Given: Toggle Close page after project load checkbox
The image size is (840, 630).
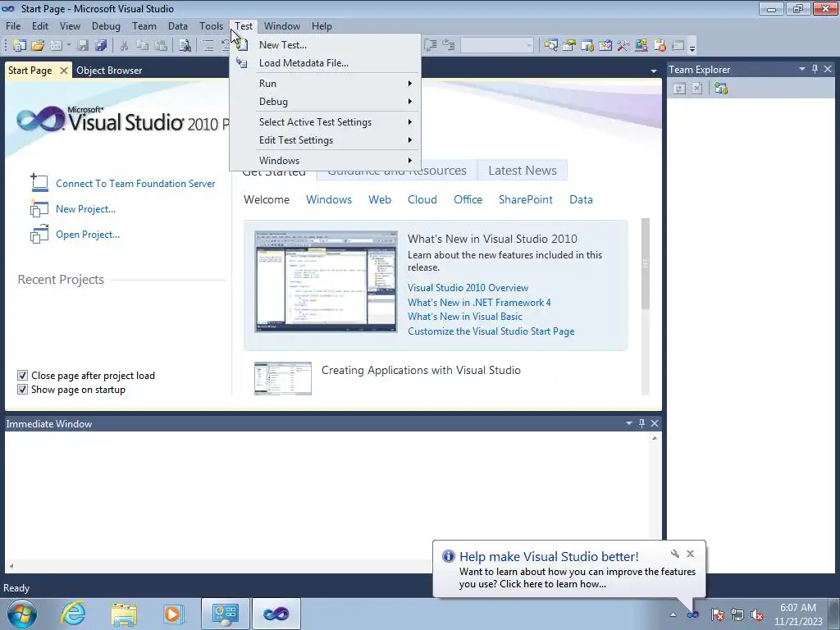Looking at the screenshot, I should coord(22,376).
